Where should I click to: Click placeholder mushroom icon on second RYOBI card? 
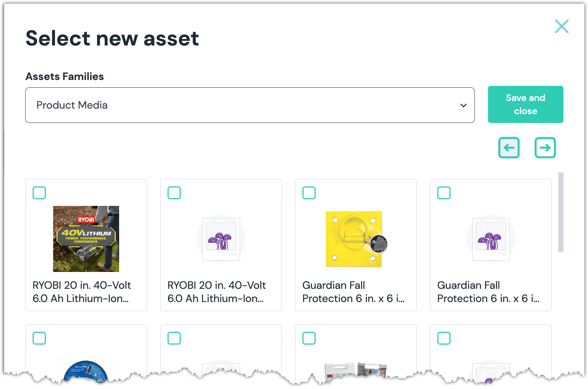coord(221,239)
